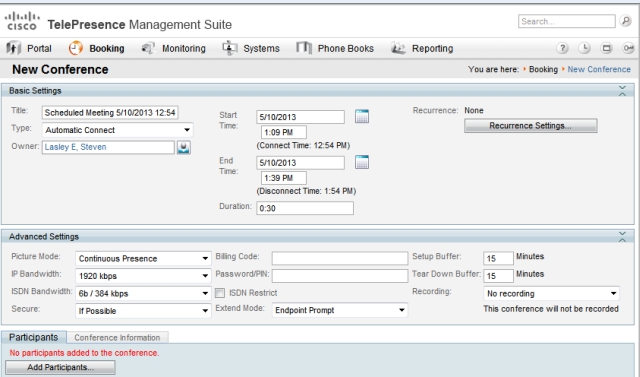Click the Cisco logo

tap(22, 21)
